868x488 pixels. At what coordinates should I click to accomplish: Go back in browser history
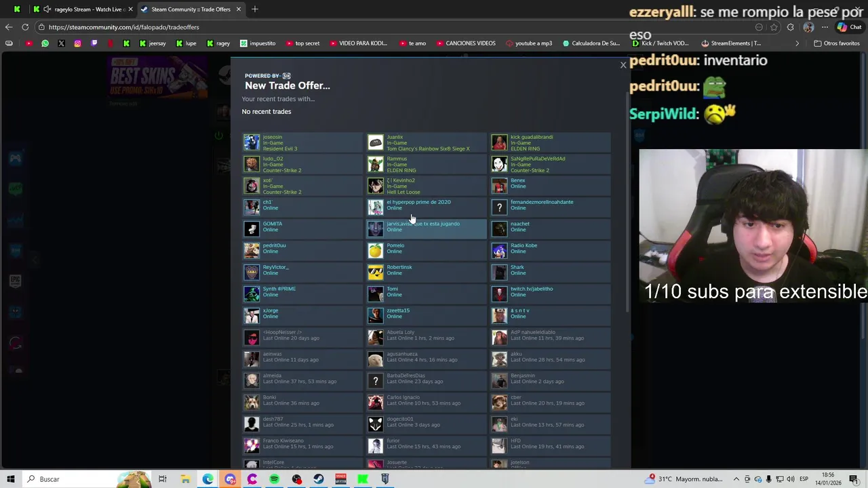pos(9,27)
